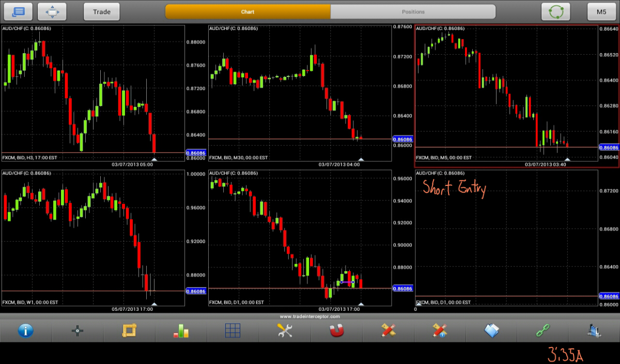Image resolution: width=620 pixels, height=364 pixels.
Task: Select the W1 AUD/CHF chart panel
Action: 93,238
